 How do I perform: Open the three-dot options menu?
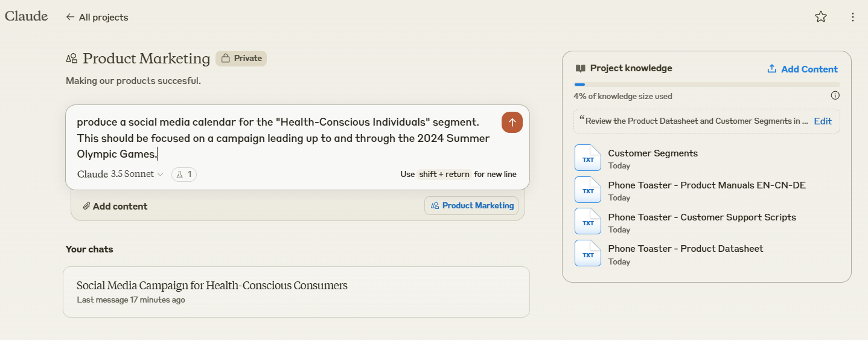(x=852, y=17)
